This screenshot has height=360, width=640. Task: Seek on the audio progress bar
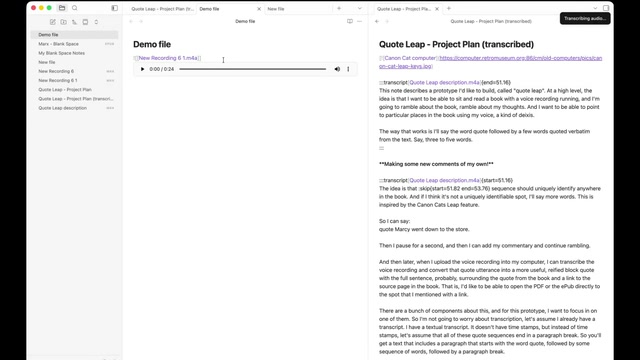253,69
